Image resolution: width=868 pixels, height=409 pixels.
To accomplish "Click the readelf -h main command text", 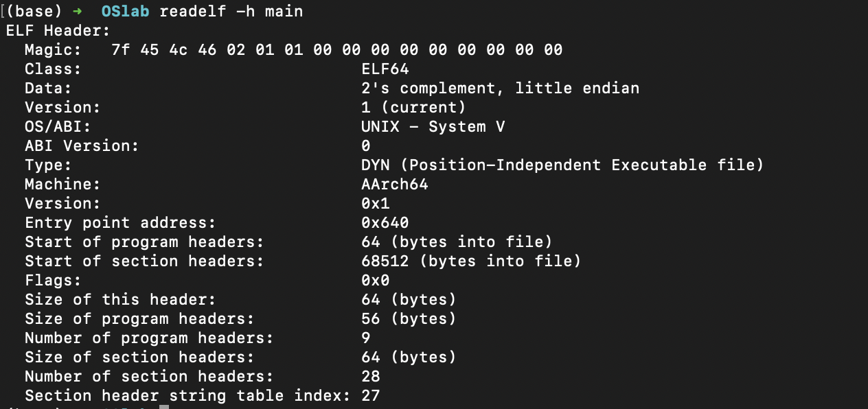I will (x=231, y=12).
